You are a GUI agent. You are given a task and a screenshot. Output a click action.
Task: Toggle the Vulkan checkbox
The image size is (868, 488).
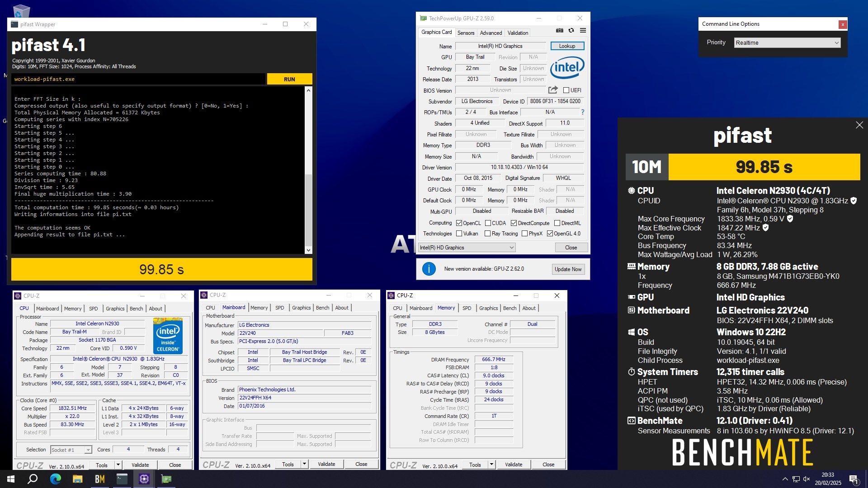(x=459, y=234)
